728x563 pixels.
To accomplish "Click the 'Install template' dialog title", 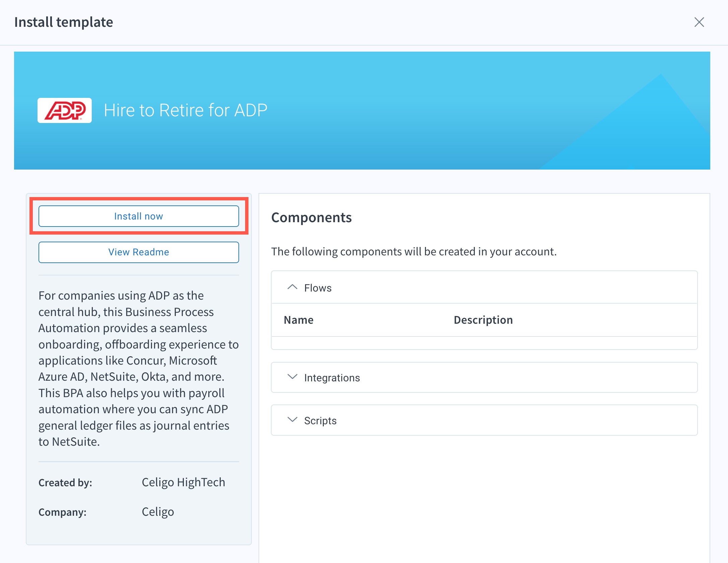I will [x=64, y=22].
